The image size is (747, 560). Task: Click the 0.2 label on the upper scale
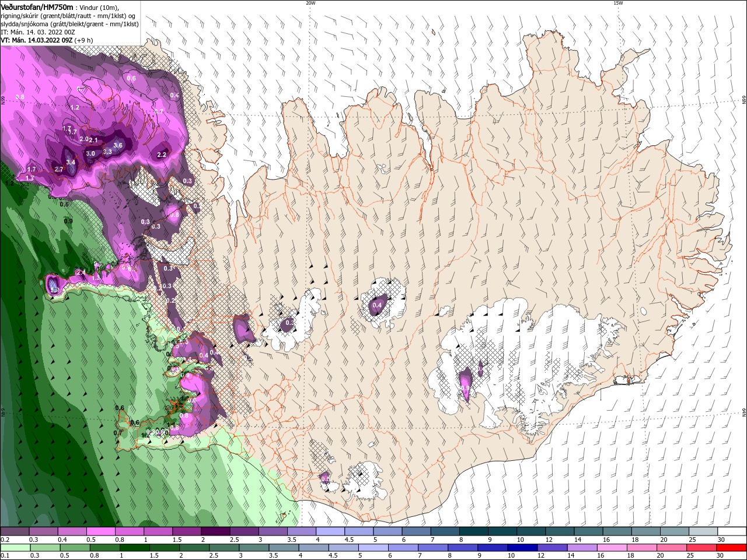point(5,540)
